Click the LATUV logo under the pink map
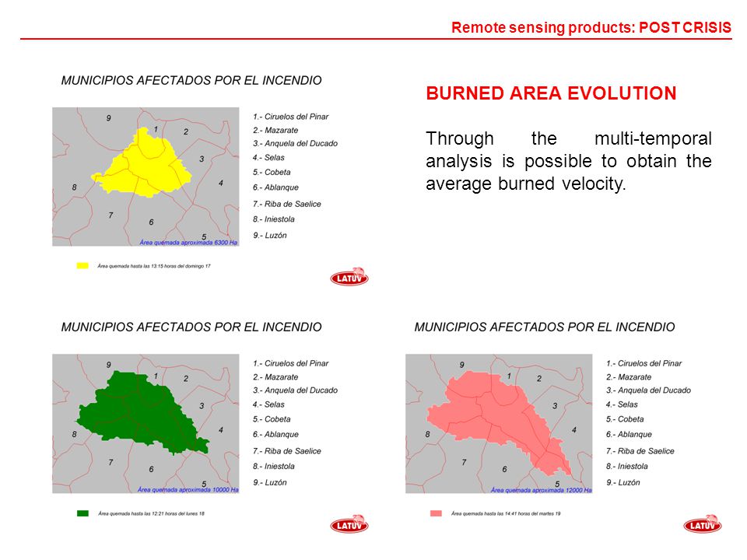This screenshot has height=560, width=747. (x=703, y=523)
